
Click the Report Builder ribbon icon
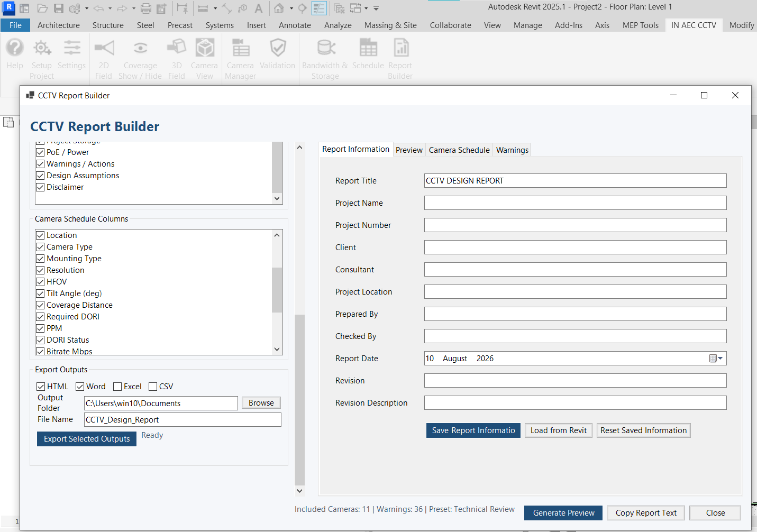click(x=400, y=48)
